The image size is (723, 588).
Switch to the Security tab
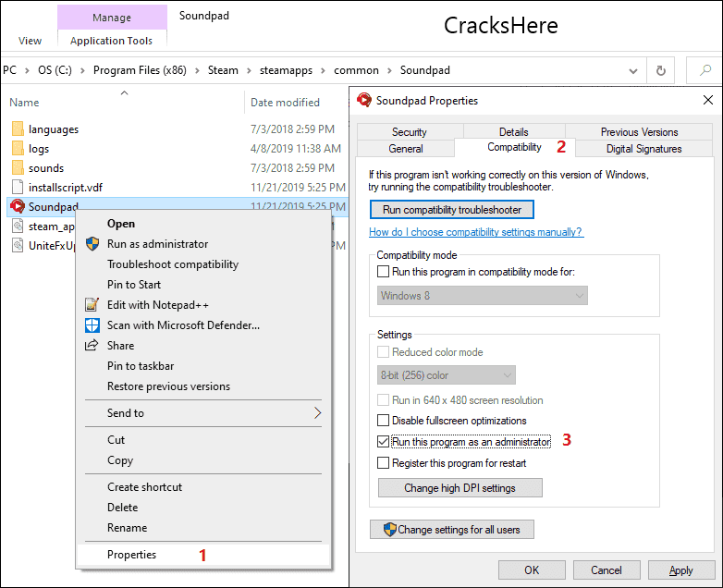(410, 132)
